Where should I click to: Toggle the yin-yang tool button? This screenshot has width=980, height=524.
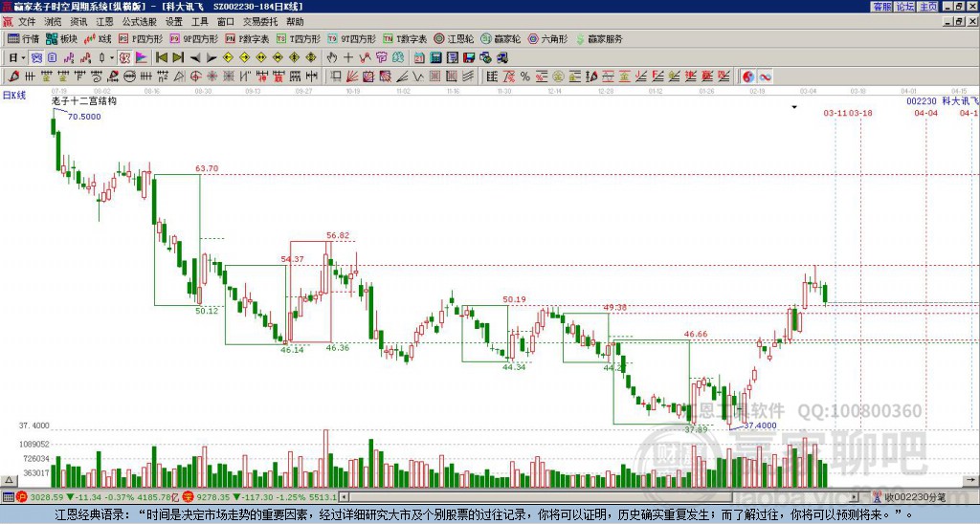point(748,76)
